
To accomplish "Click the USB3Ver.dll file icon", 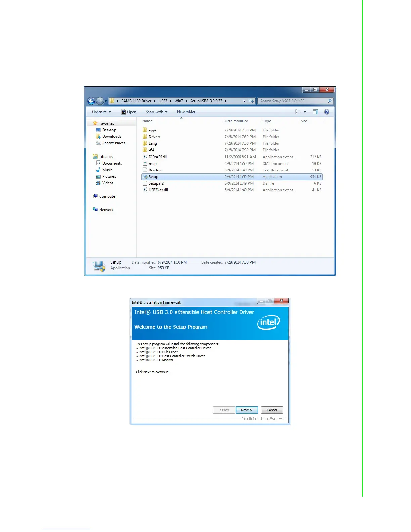I will [x=145, y=190].
